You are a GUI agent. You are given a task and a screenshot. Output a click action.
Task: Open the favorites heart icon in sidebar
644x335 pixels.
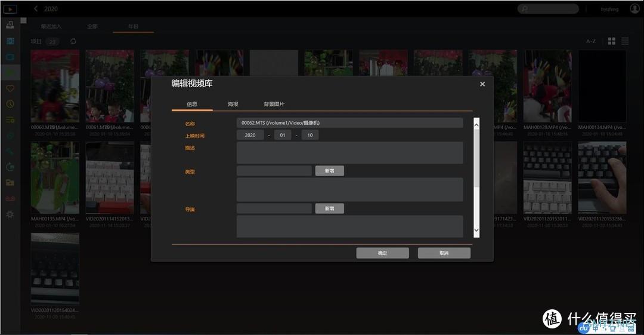tap(10, 88)
